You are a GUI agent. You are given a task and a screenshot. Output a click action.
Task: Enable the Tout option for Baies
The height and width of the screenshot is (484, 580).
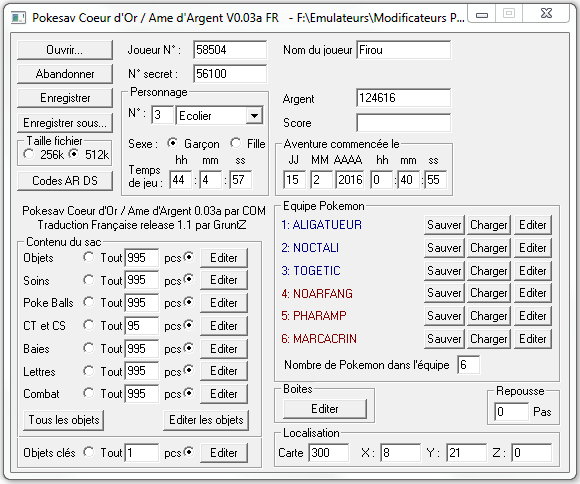(x=88, y=348)
